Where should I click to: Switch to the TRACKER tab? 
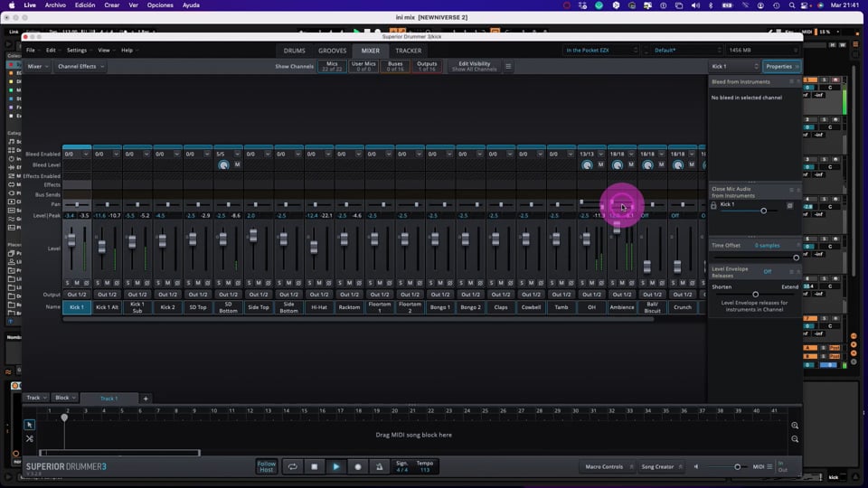click(409, 51)
